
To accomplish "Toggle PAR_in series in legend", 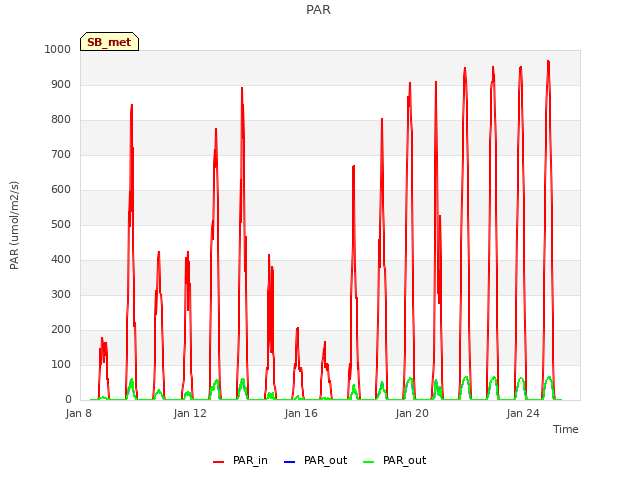I will point(240,460).
